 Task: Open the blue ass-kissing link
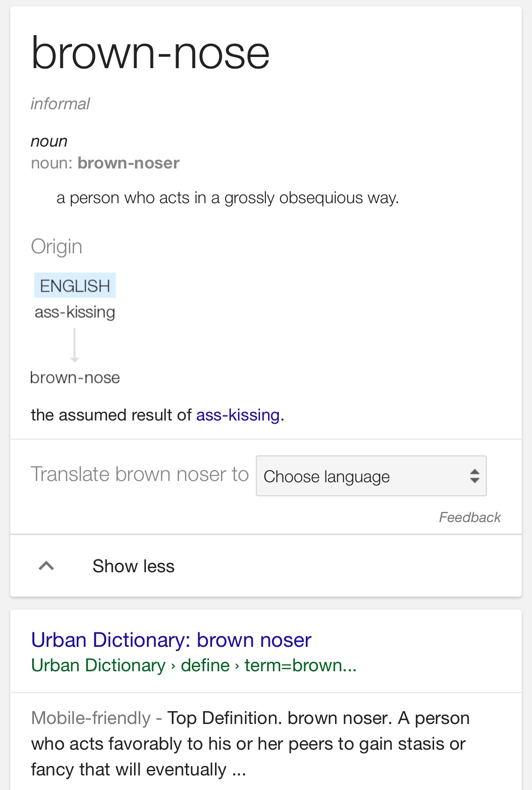click(238, 415)
